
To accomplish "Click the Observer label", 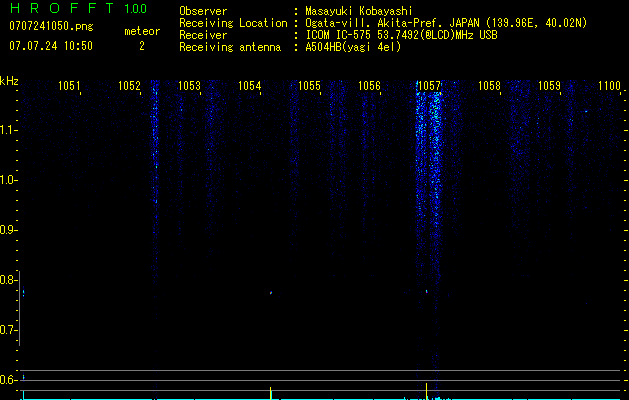I will (x=203, y=11).
